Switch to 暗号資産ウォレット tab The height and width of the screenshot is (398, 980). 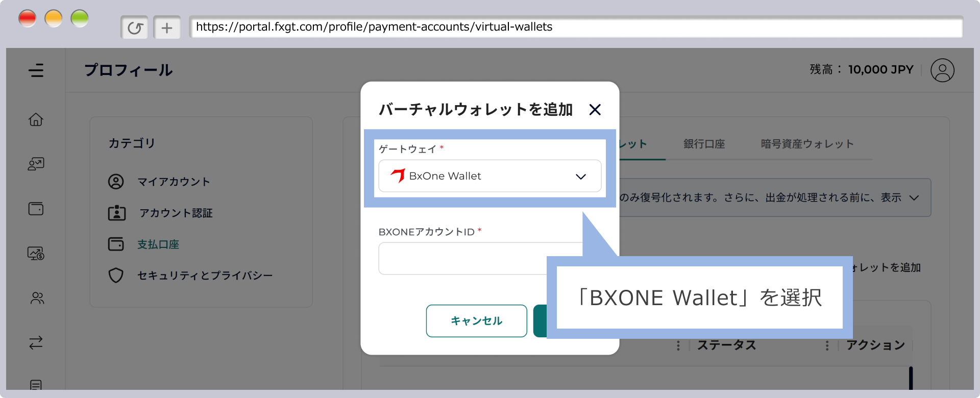(807, 144)
